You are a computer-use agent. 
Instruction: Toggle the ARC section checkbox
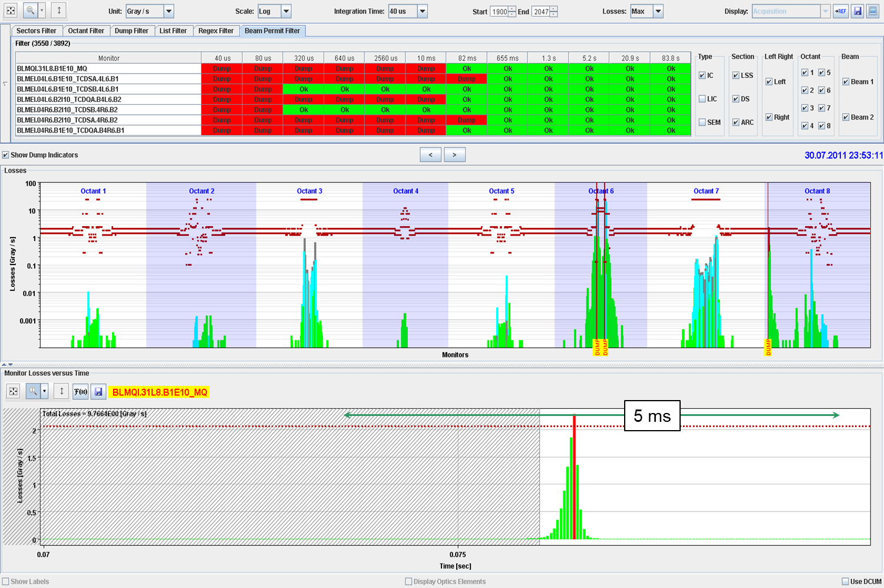tap(736, 123)
